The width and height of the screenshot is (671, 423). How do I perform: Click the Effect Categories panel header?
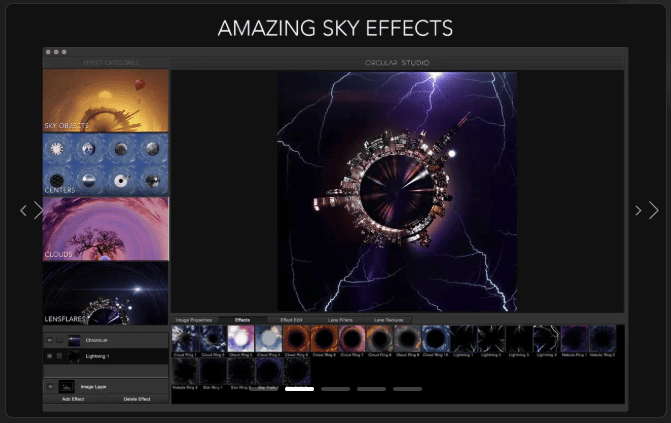[x=110, y=63]
